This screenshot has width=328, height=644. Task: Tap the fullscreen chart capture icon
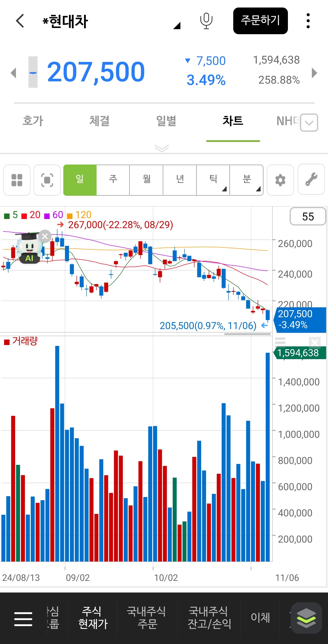click(47, 180)
